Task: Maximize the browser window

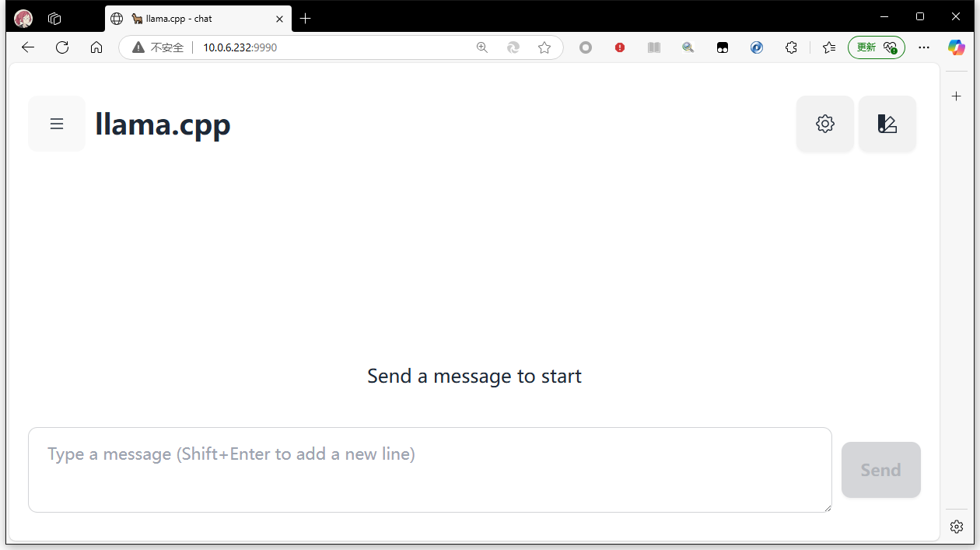Action: point(920,16)
